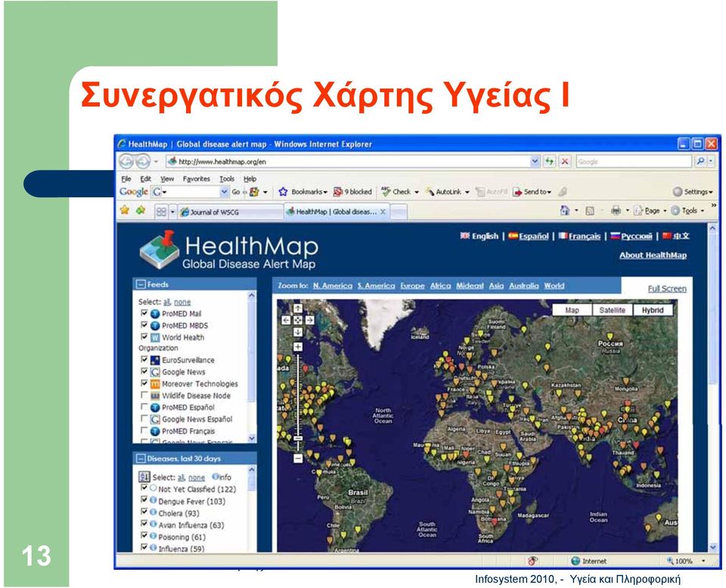This screenshot has height=588, width=726.
Task: Click the spell Check toolbar icon
Action: (386, 191)
